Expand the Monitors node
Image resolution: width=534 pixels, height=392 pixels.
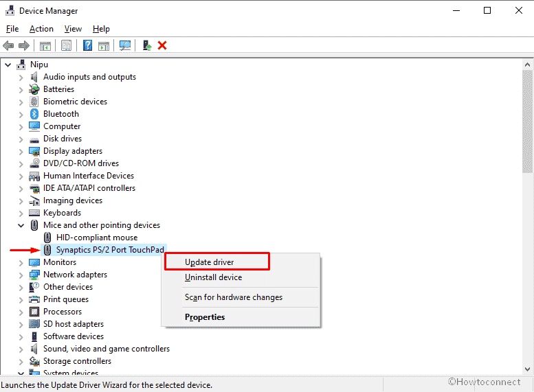[21, 263]
